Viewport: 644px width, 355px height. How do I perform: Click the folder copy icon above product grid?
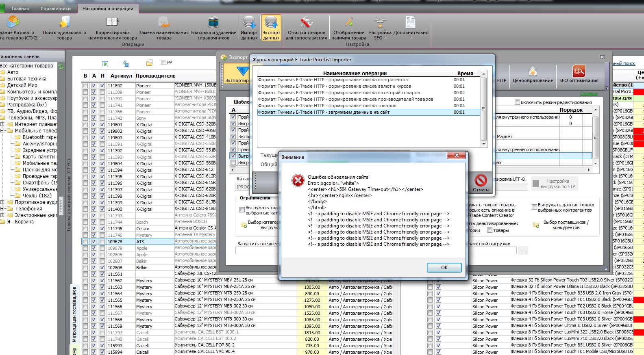click(x=150, y=63)
